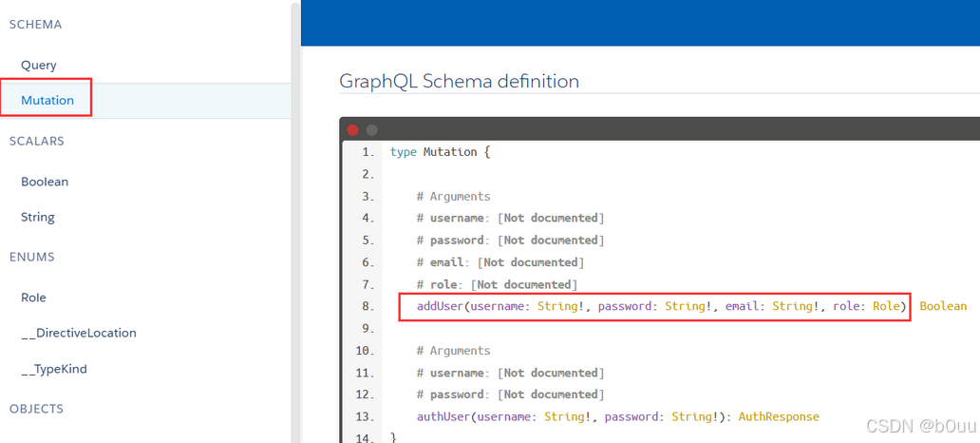Open the Query schema entry
This screenshot has height=443, width=980.
tap(39, 65)
